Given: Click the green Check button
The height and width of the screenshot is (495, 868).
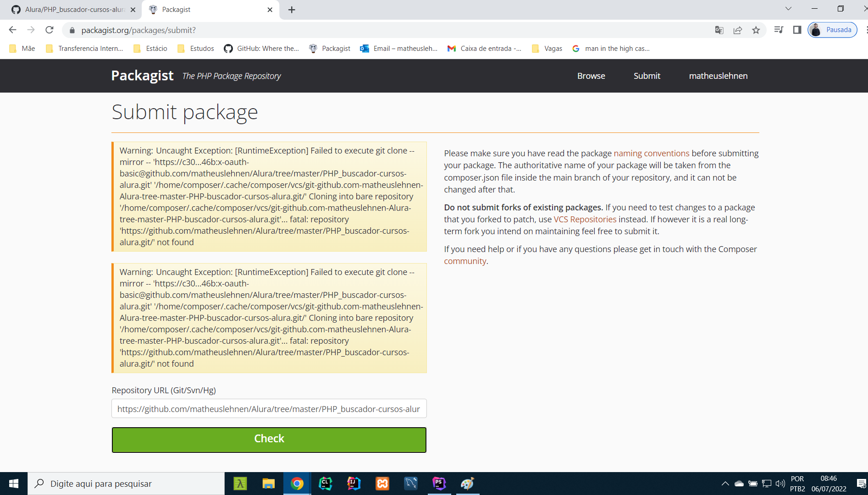Looking at the screenshot, I should pos(269,440).
